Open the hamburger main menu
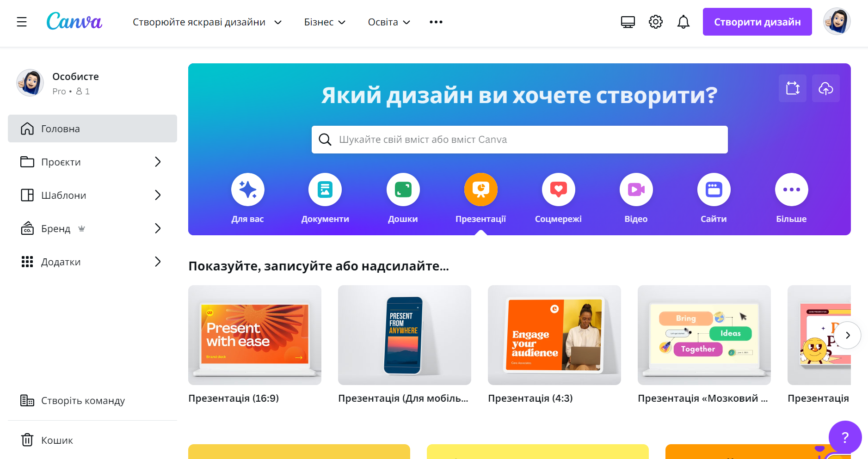This screenshot has width=868, height=459. (22, 22)
